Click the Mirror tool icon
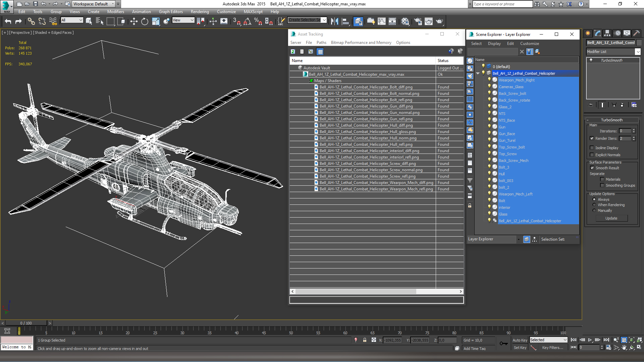644x362 pixels. tap(334, 21)
